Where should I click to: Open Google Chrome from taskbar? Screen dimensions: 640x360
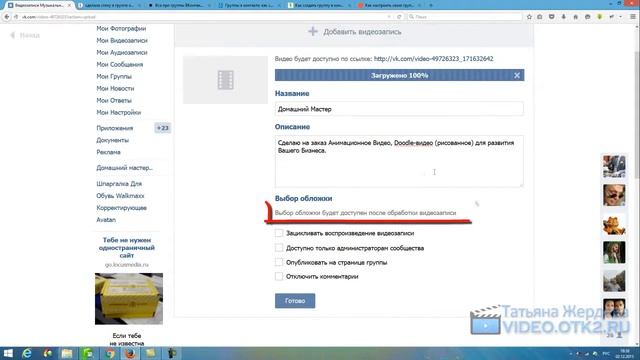click(x=109, y=353)
